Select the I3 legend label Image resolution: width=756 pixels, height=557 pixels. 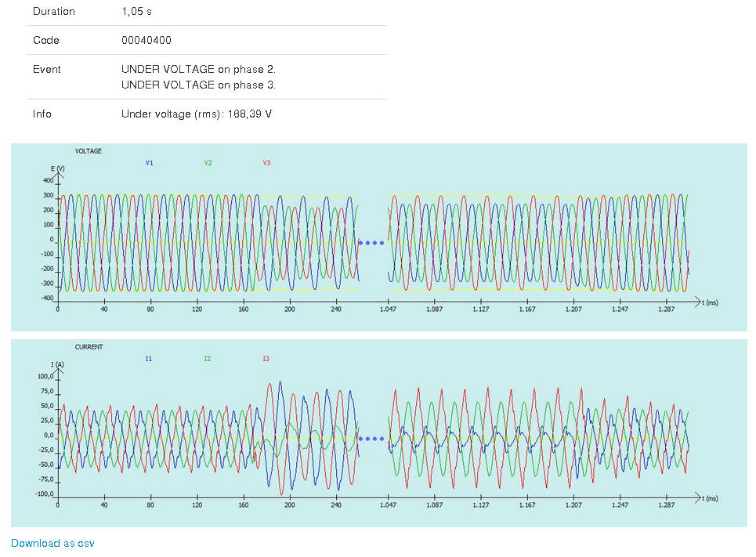[266, 359]
